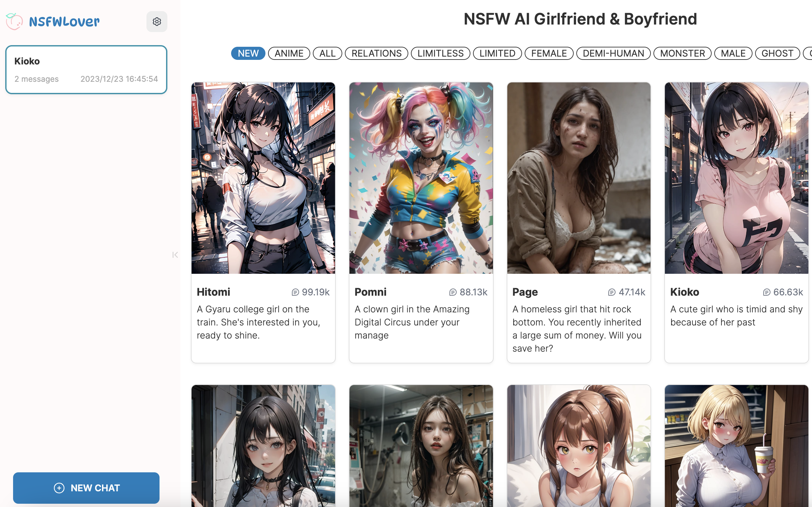Open the Kioko conversation in the sidebar

[x=86, y=69]
